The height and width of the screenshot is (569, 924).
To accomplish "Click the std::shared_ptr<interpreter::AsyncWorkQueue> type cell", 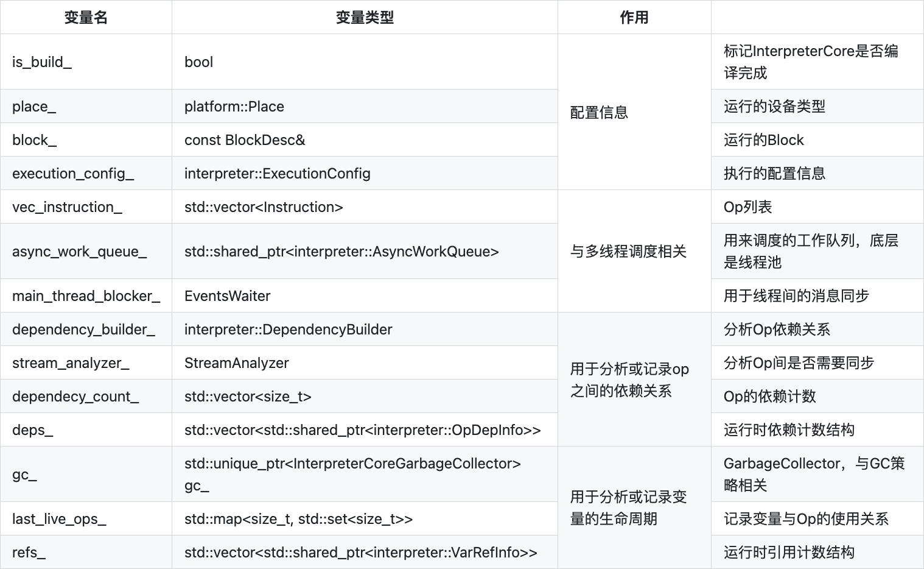I will pyautogui.click(x=365, y=251).
